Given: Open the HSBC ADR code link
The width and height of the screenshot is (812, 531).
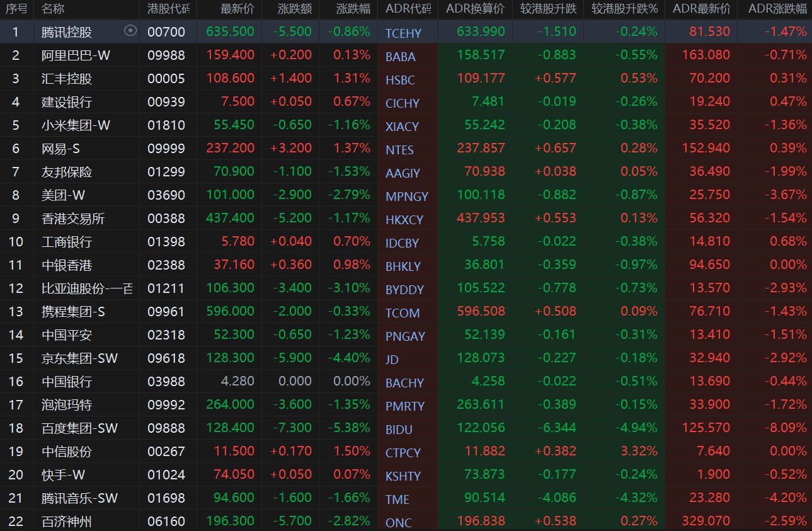Looking at the screenshot, I should click(401, 80).
